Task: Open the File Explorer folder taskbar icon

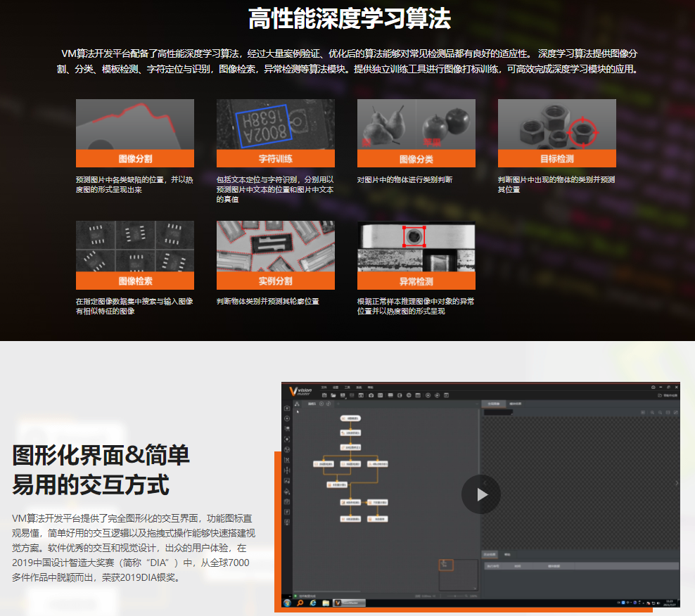Action: click(x=326, y=603)
